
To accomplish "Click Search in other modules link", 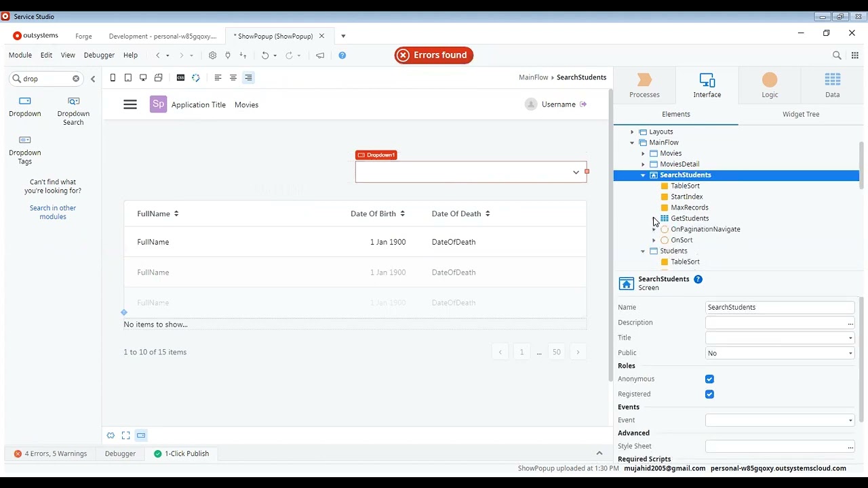I will point(53,212).
